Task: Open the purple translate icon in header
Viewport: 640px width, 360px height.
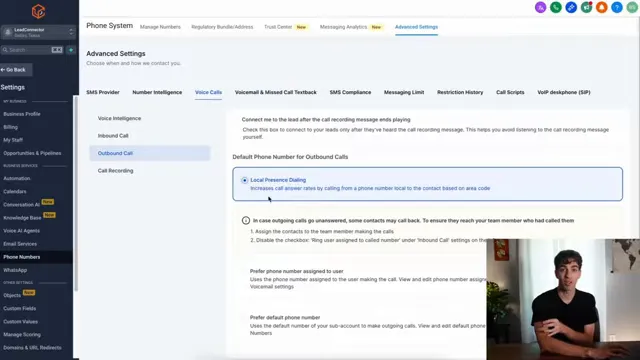Action: (x=540, y=7)
